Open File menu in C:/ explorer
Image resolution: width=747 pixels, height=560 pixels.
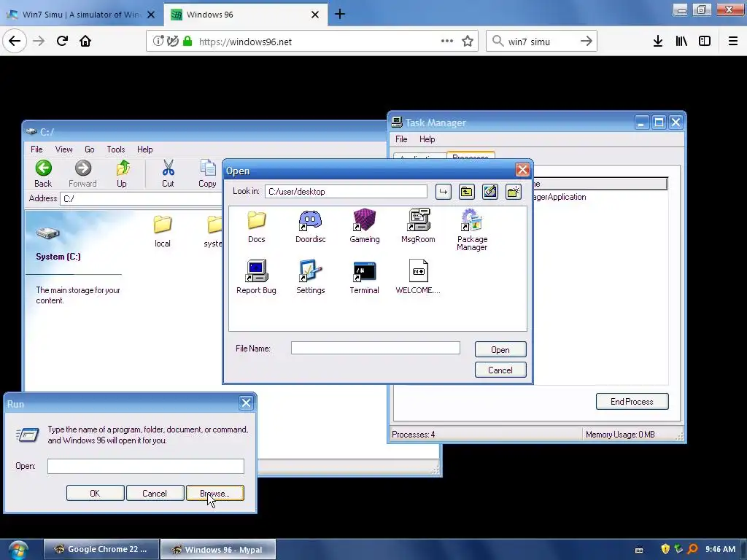pyautogui.click(x=36, y=149)
